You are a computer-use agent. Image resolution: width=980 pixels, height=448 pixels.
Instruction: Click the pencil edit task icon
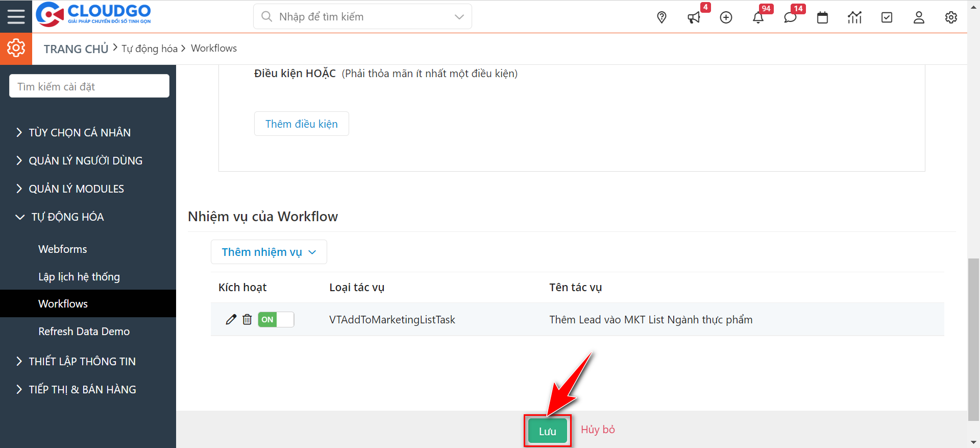(231, 320)
